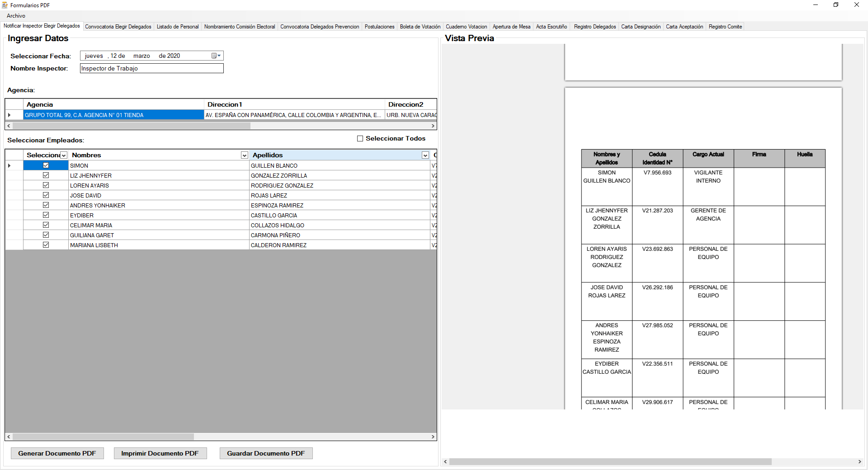Open the Nombres column filter dropdown
868x470 pixels.
pos(244,155)
